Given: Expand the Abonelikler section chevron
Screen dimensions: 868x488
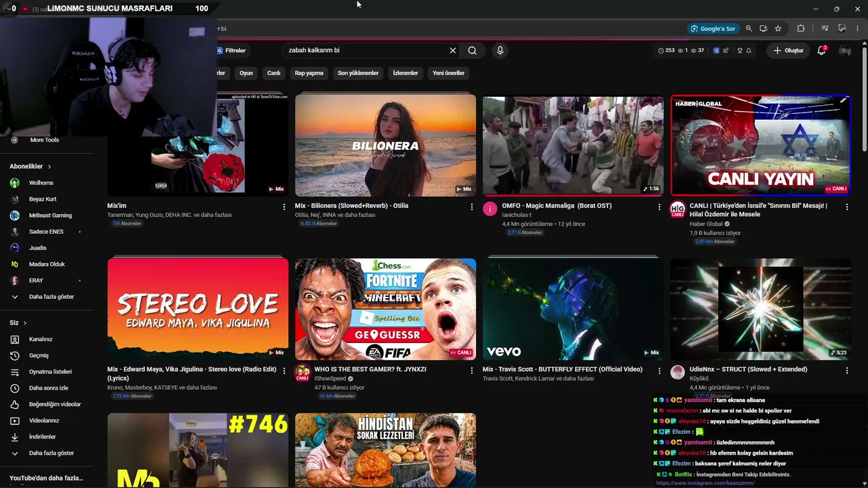Looking at the screenshot, I should click(49, 167).
